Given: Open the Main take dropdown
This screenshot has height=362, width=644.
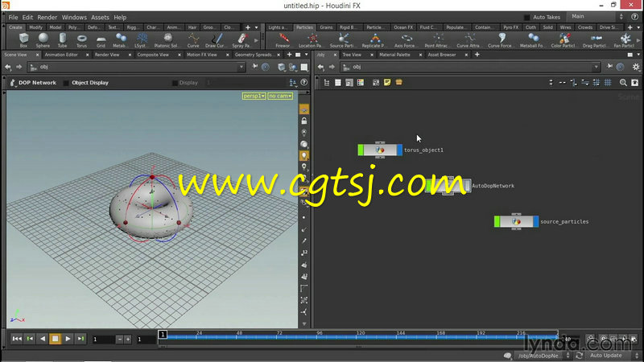Looking at the screenshot, I should point(597,16).
